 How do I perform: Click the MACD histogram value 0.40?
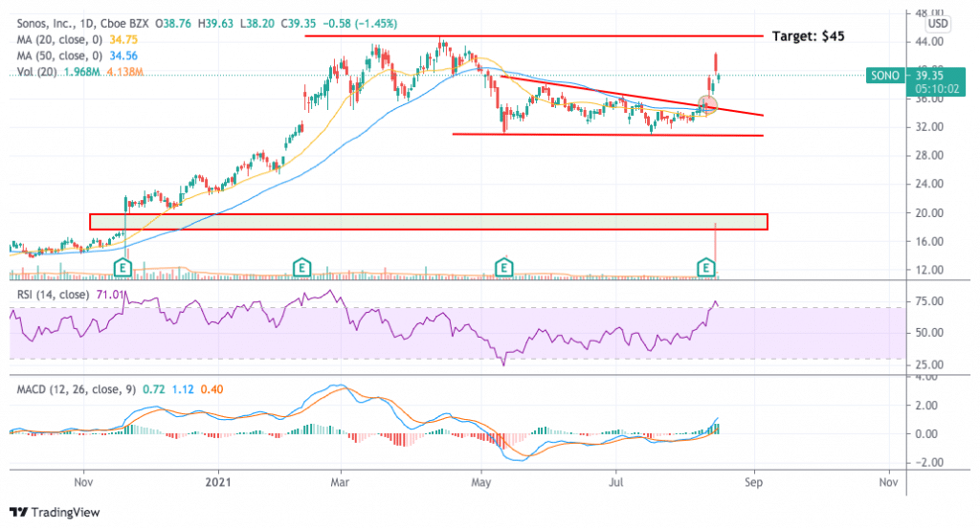[212, 389]
